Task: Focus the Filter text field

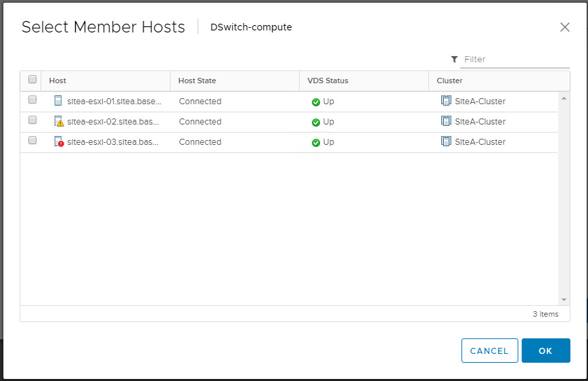Action: [x=516, y=60]
